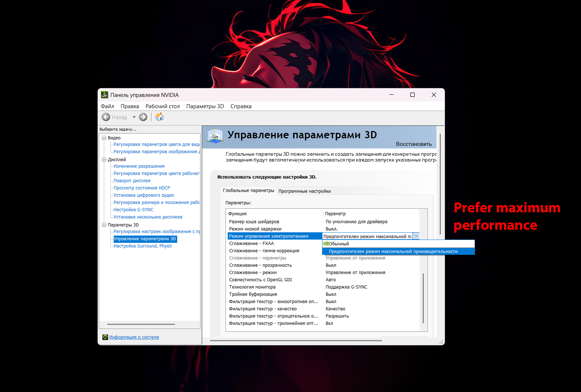
Task: Click the system information icon
Action: click(105, 337)
